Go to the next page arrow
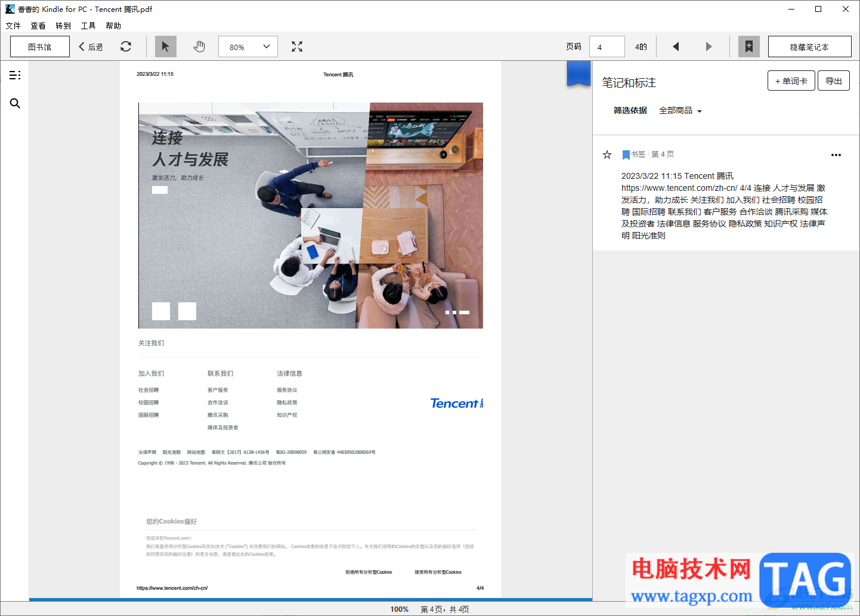Image resolution: width=860 pixels, height=616 pixels. (709, 47)
